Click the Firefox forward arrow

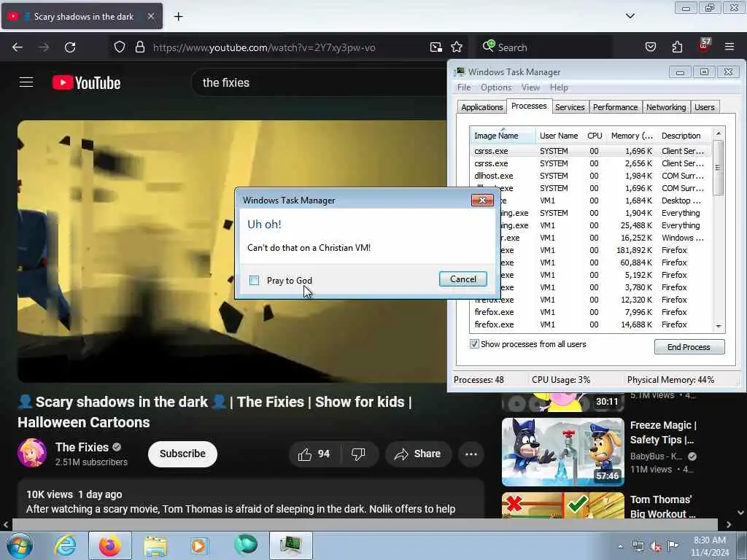pyautogui.click(x=43, y=47)
